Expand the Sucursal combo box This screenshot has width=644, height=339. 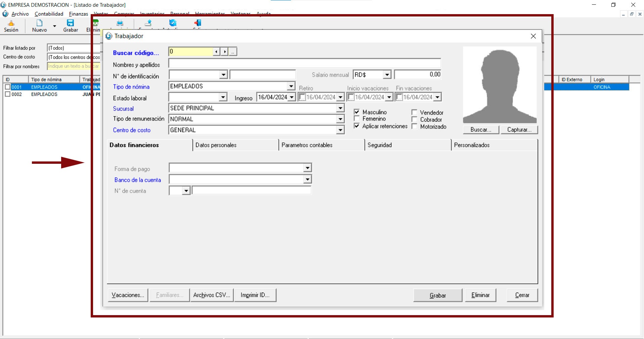click(340, 108)
